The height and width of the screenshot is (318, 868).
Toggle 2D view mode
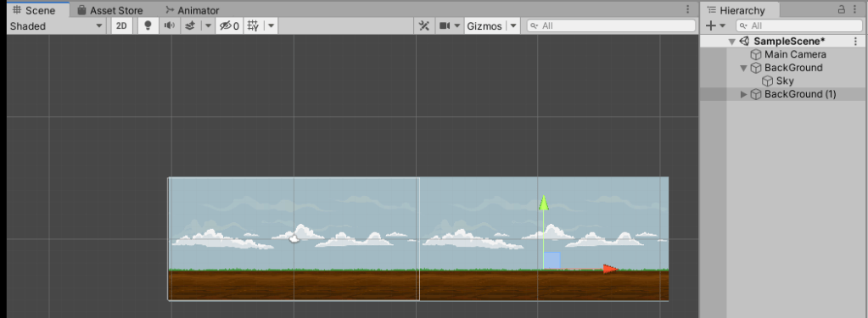tap(121, 26)
